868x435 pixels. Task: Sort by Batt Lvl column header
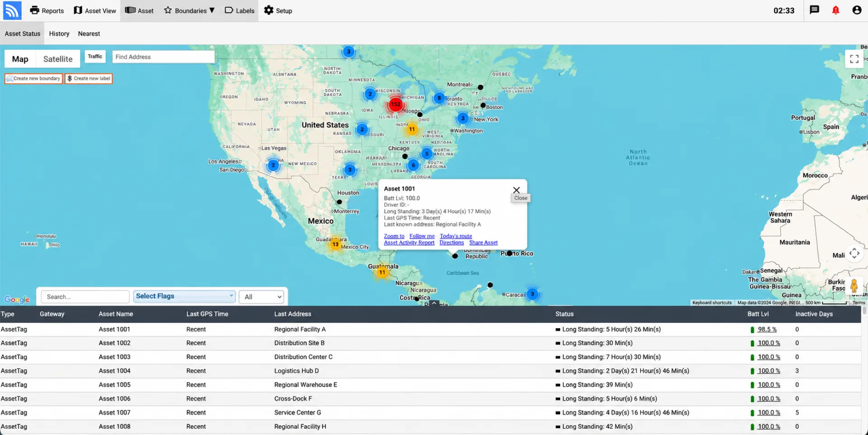coord(758,314)
